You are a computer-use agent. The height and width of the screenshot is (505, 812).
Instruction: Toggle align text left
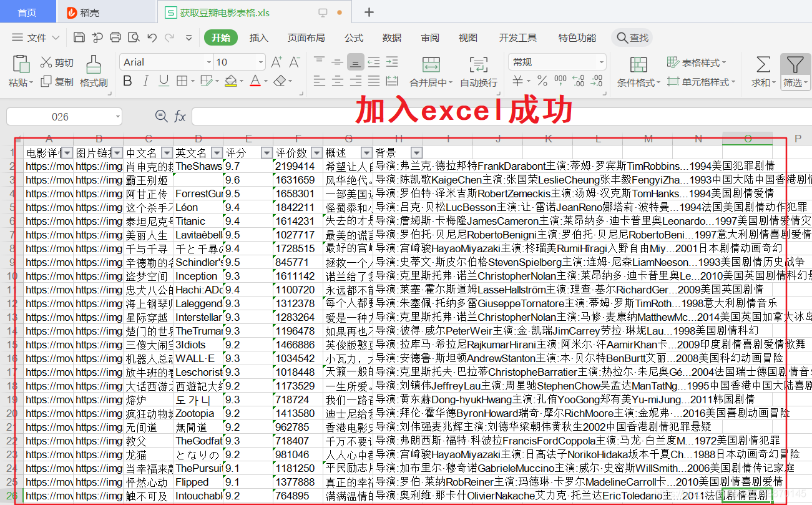tap(320, 81)
